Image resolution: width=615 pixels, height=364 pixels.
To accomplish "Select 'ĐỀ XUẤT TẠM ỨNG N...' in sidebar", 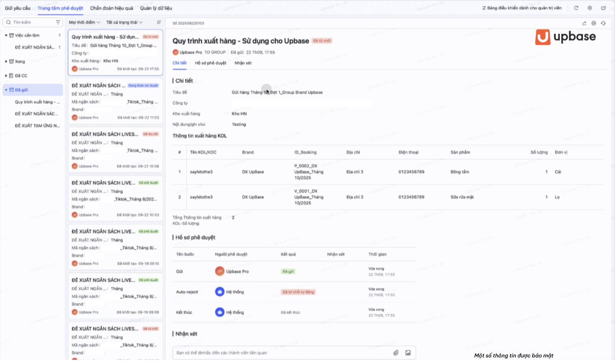I will [37, 126].
